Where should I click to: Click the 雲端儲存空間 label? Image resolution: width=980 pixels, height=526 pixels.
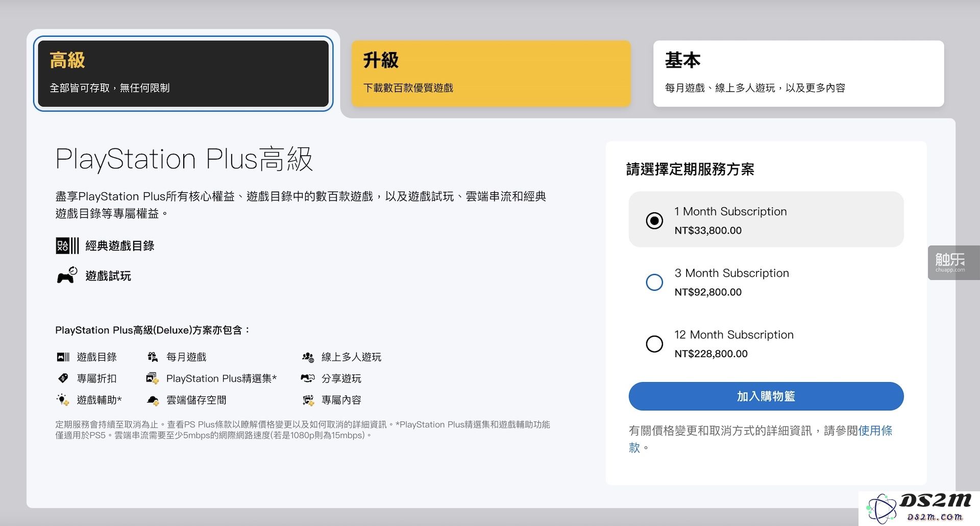coord(197,400)
